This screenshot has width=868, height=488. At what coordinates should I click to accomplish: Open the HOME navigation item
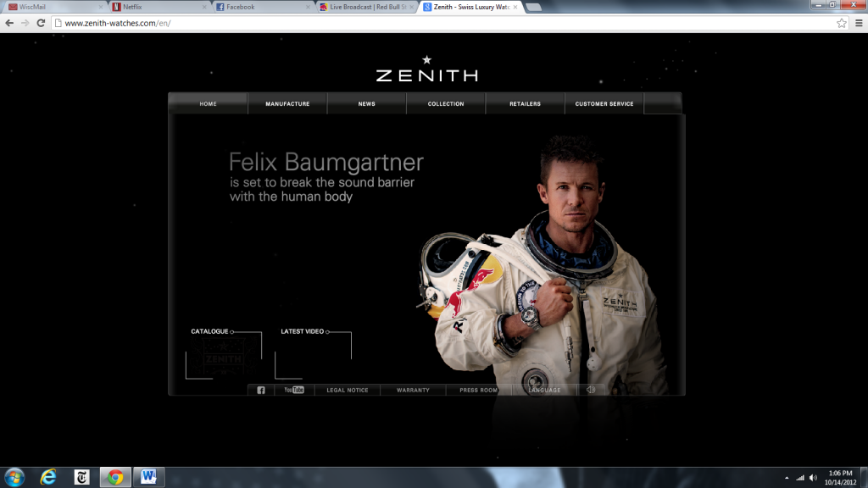coord(209,104)
